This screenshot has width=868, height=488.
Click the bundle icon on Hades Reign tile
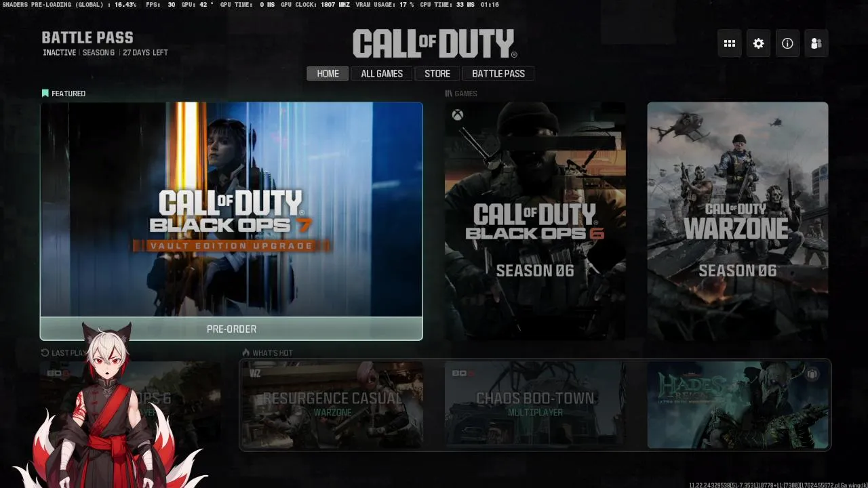[x=812, y=374]
